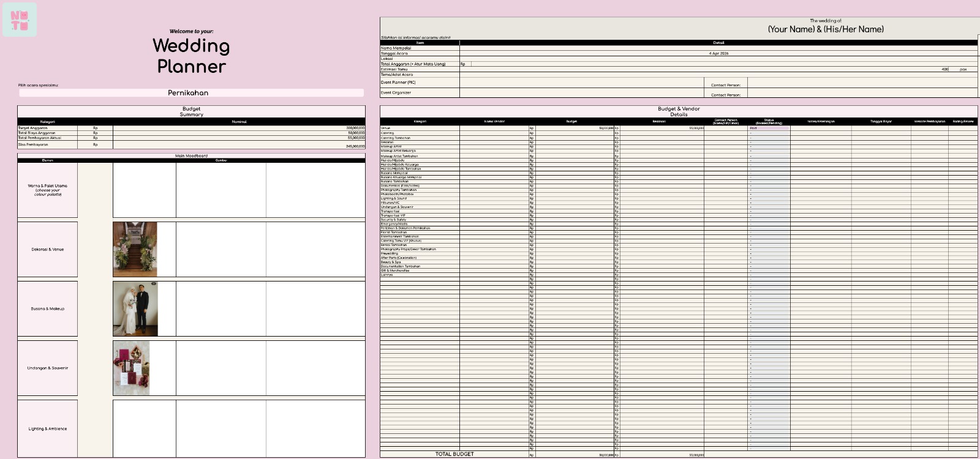
Task: Select the Sisa Pembayaran value cell
Action: coord(239,146)
